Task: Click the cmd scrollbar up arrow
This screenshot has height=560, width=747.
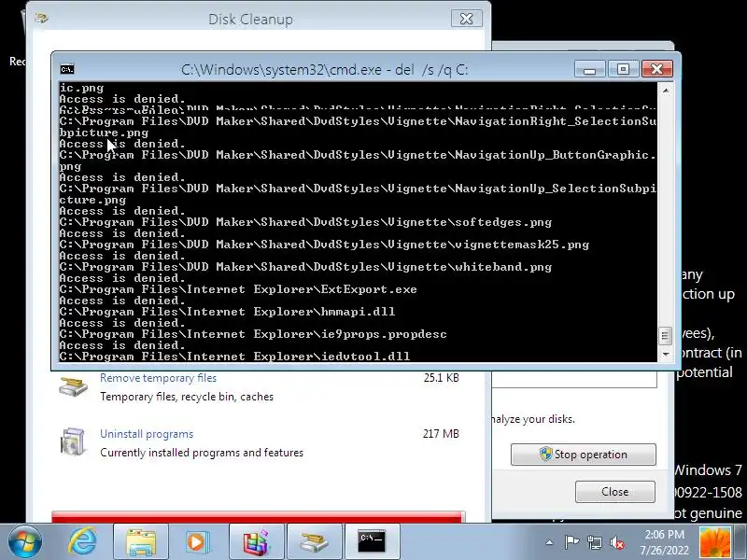Action: click(x=666, y=90)
